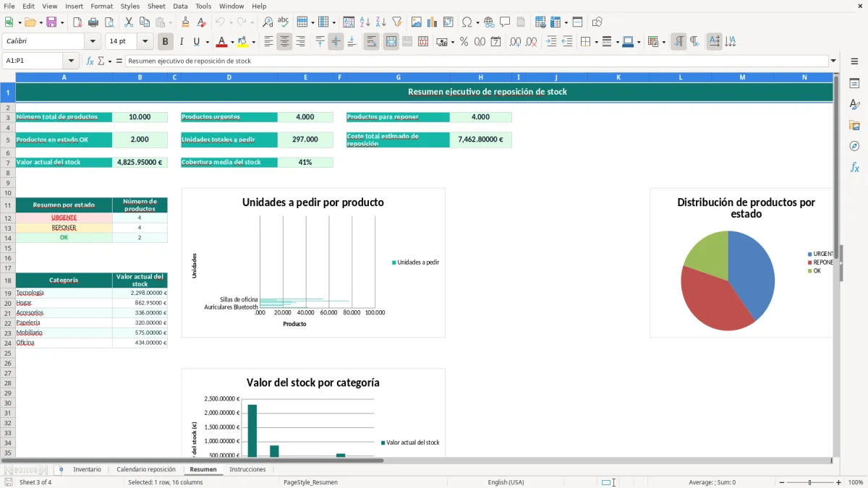The width and height of the screenshot is (868, 488).
Task: Click English (USA) language in status bar
Action: (x=506, y=482)
